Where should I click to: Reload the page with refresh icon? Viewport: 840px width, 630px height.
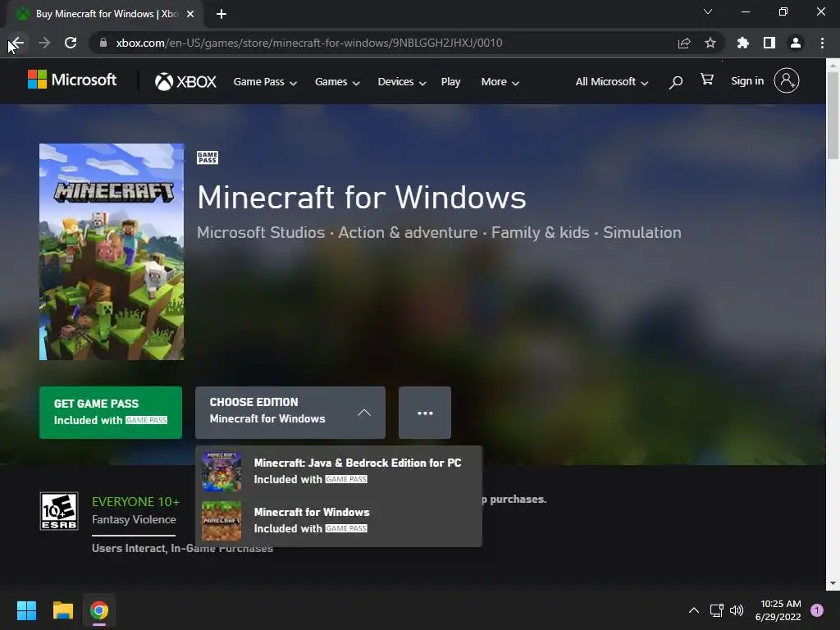coord(71,43)
